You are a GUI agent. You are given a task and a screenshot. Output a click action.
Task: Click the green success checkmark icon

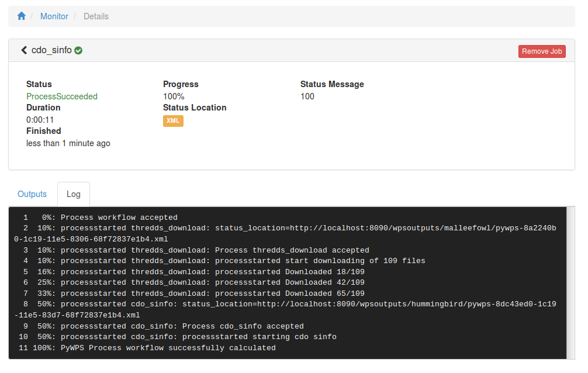pos(78,50)
